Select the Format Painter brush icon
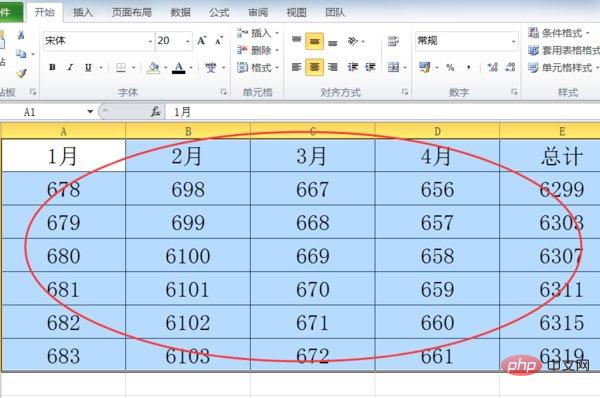The width and height of the screenshot is (600, 398). [x=21, y=73]
